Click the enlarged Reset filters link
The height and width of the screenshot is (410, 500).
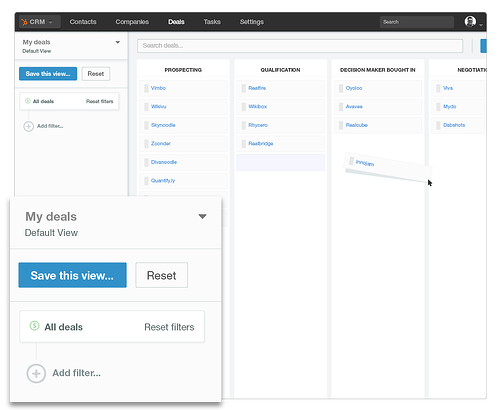pos(169,327)
